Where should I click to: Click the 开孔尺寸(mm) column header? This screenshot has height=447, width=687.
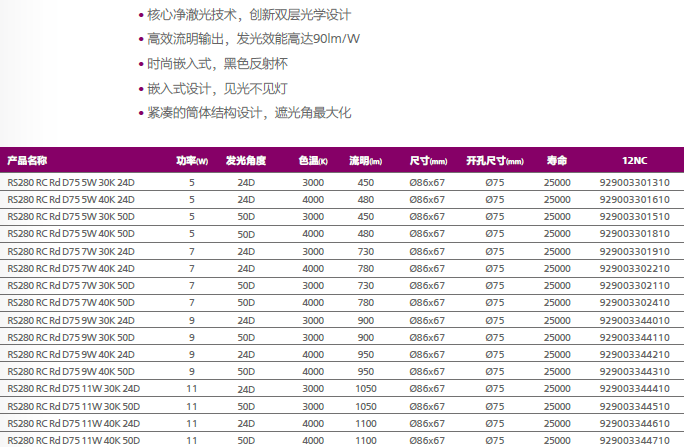point(494,160)
